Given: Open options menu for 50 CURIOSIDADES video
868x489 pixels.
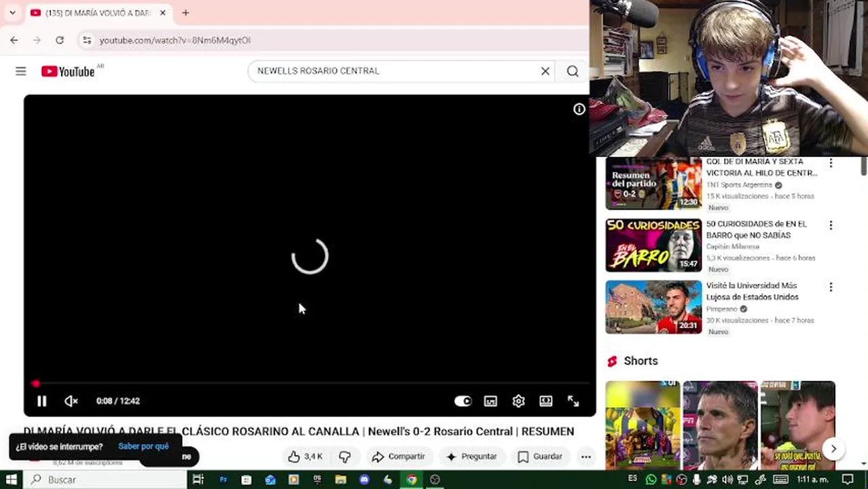Looking at the screenshot, I should tap(831, 225).
